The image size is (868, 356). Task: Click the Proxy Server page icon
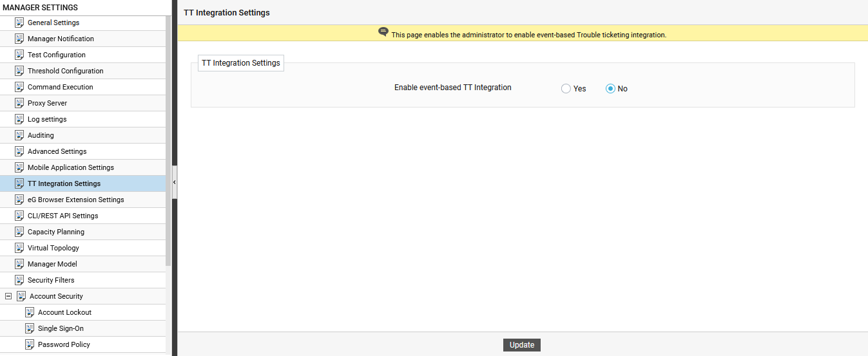19,103
